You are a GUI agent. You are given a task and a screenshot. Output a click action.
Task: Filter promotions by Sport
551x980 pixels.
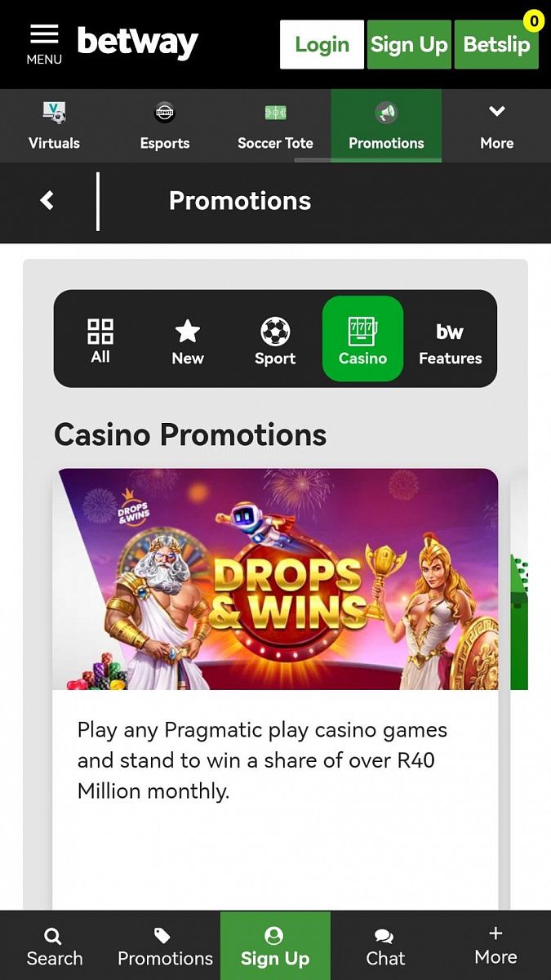275,340
